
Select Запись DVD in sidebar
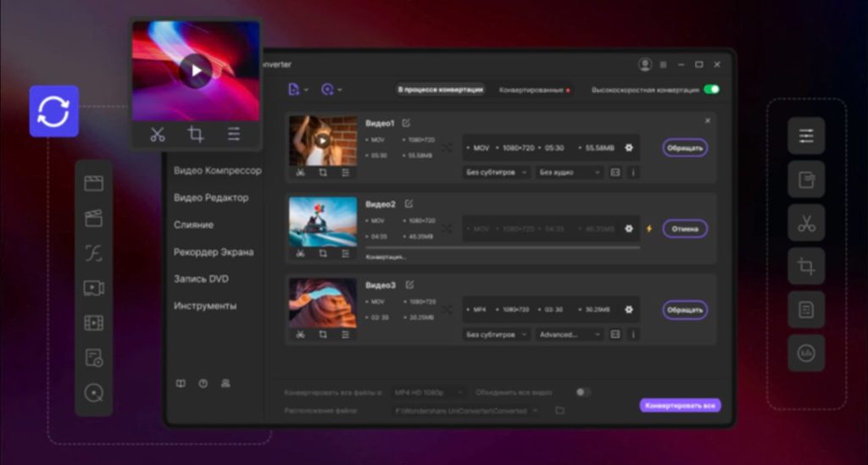tap(201, 279)
